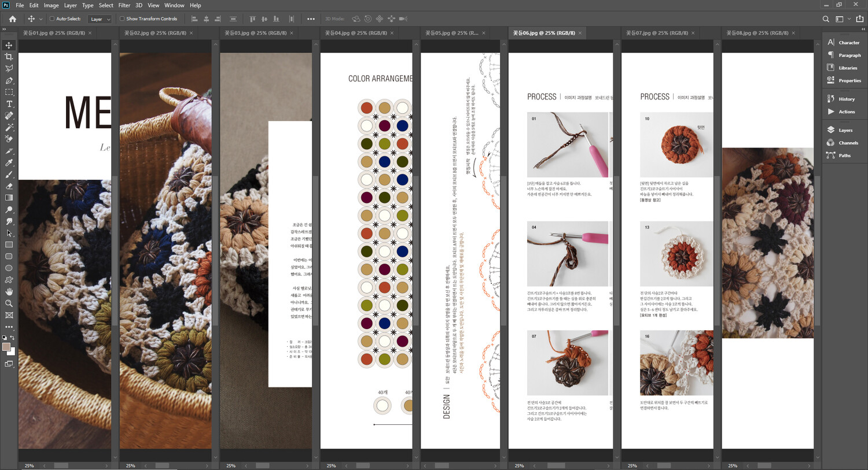Swap foreground and background colors
The height and width of the screenshot is (470, 868).
(x=12, y=338)
